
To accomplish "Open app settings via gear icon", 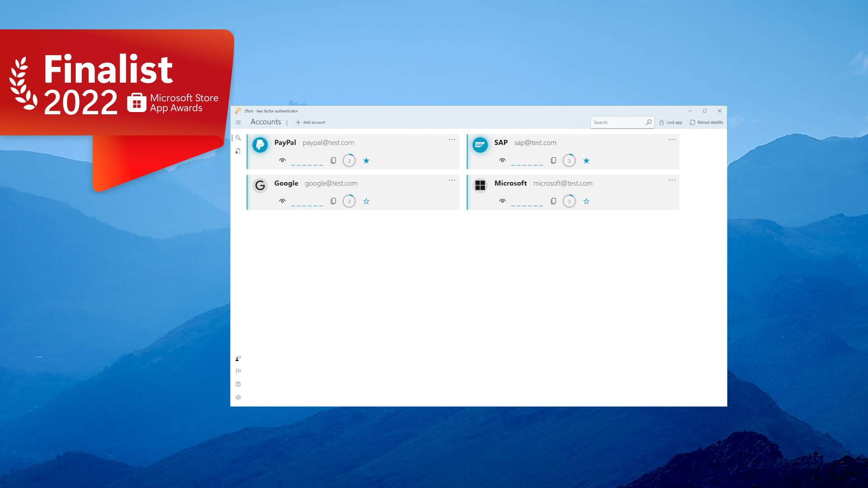I will pyautogui.click(x=238, y=397).
